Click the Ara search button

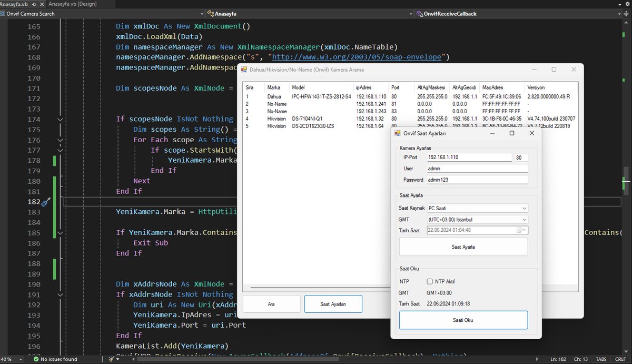271,304
